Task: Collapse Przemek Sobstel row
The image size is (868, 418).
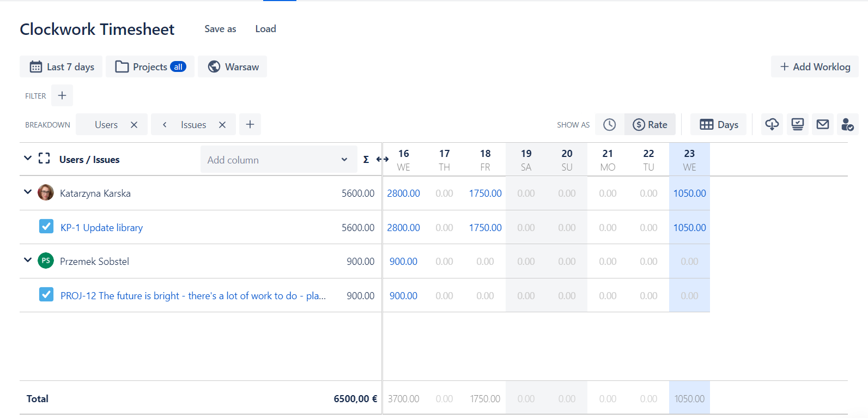Action: pyautogui.click(x=28, y=260)
